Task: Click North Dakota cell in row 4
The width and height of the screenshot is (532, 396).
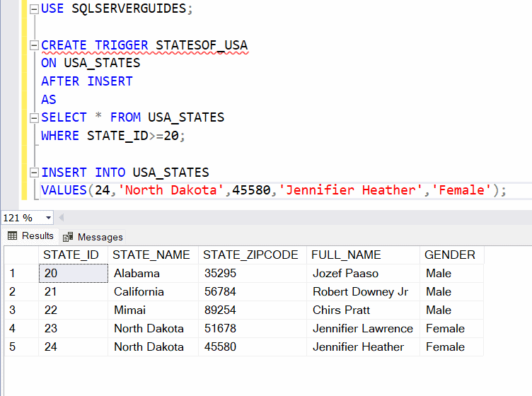Action: (x=153, y=328)
